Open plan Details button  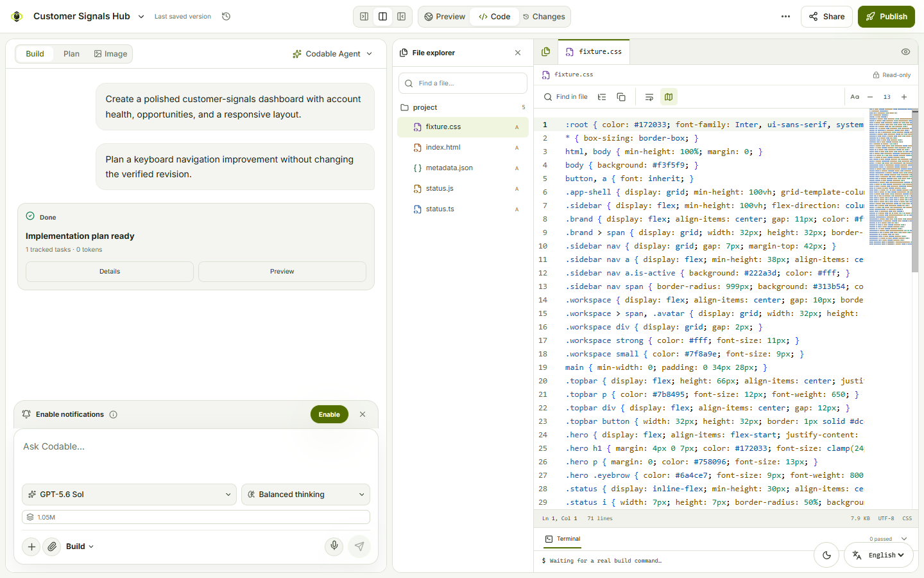[x=110, y=272]
